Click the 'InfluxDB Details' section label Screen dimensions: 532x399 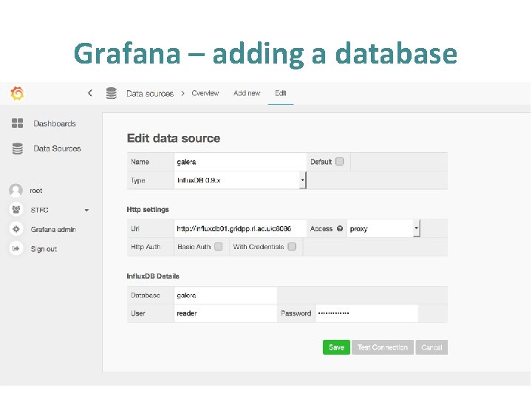tap(153, 276)
